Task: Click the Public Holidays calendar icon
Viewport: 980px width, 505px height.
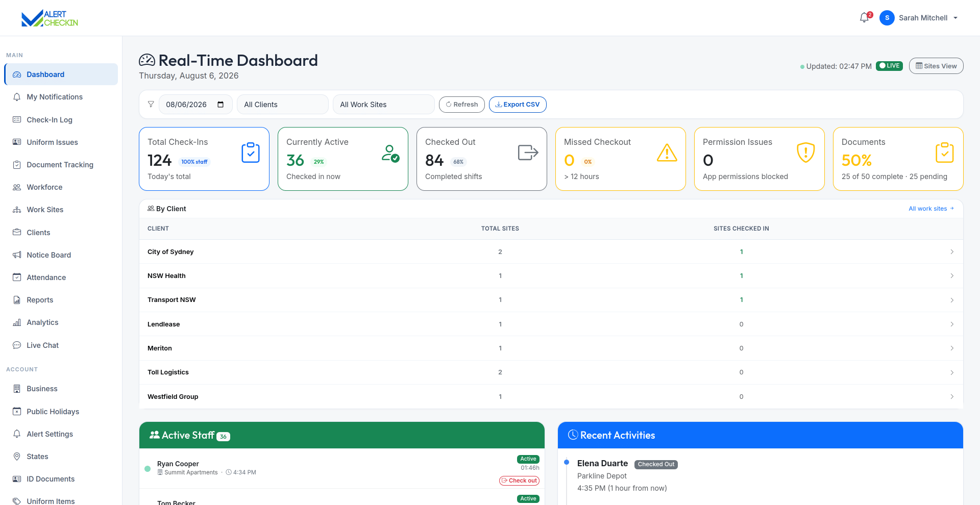Action: tap(17, 412)
